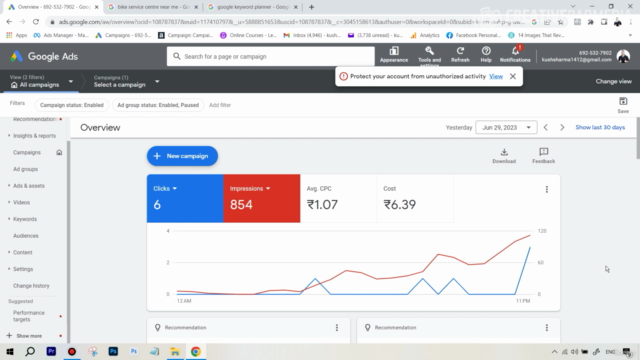Select Ad group status filter chip

(x=158, y=105)
